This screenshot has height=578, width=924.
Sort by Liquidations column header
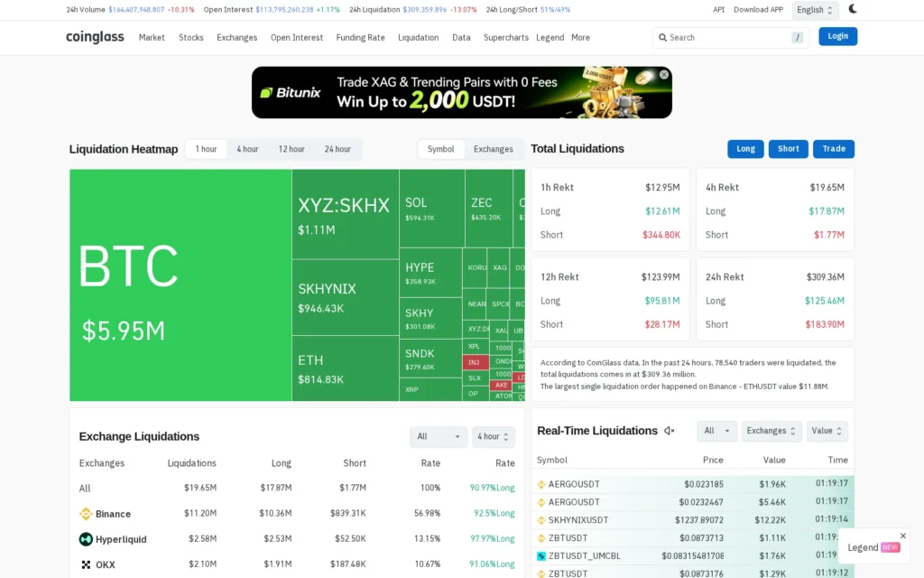[191, 463]
